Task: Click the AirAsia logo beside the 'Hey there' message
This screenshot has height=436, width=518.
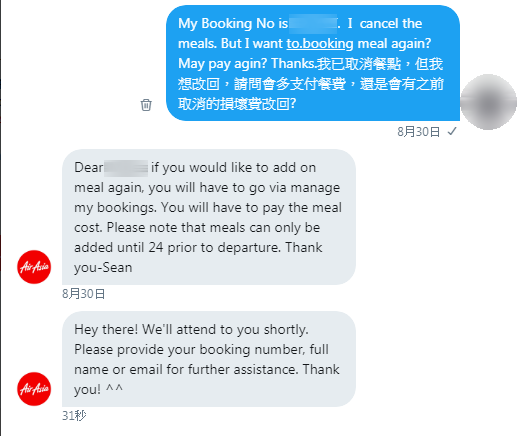Action: [34, 389]
